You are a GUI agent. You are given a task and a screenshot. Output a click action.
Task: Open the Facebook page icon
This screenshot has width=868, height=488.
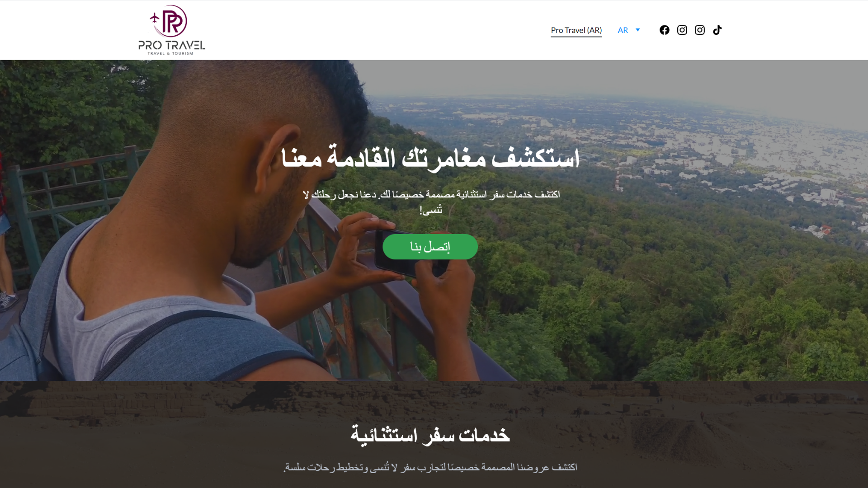coord(664,30)
